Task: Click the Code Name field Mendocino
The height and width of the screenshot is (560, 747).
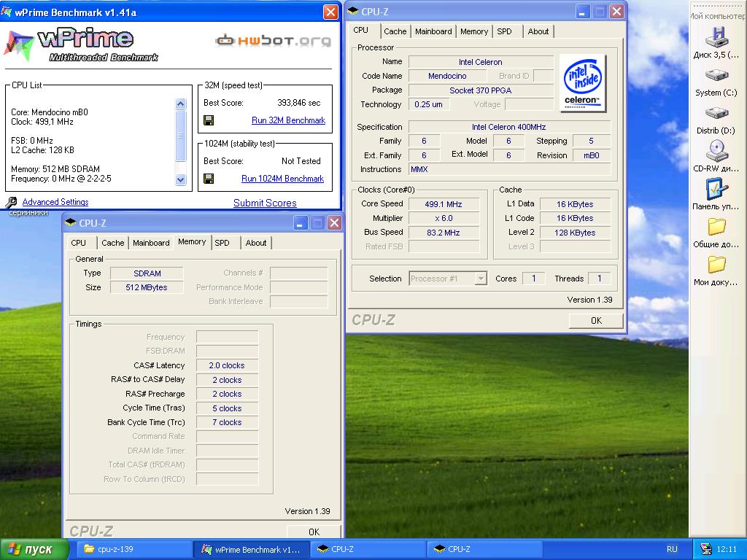Action: point(447,76)
